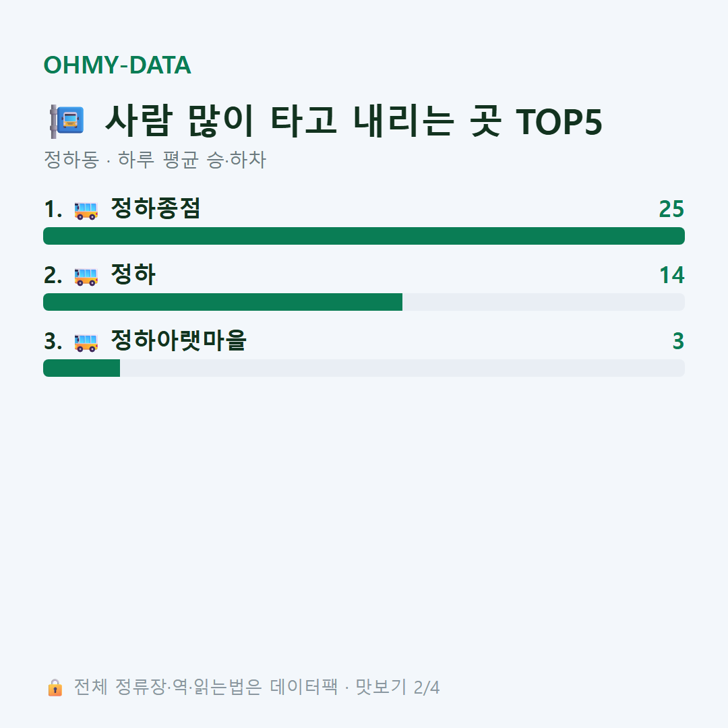The width and height of the screenshot is (728, 728).
Task: Click the 정하 progress bar fill
Action: coord(223,302)
